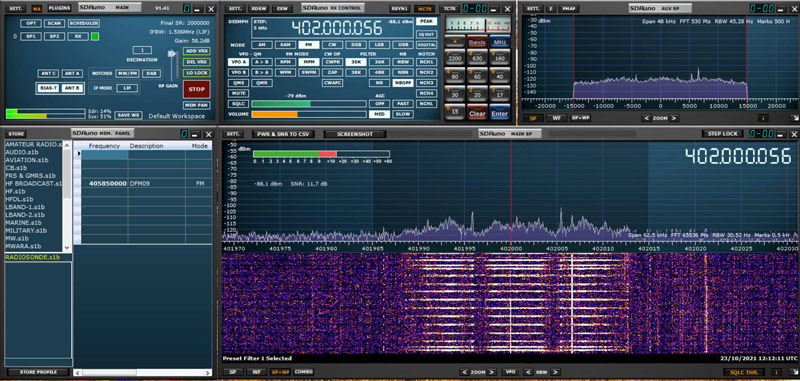Toggle STEP LOCK in Main SP
The width and height of the screenshot is (800, 381).
coord(722,134)
